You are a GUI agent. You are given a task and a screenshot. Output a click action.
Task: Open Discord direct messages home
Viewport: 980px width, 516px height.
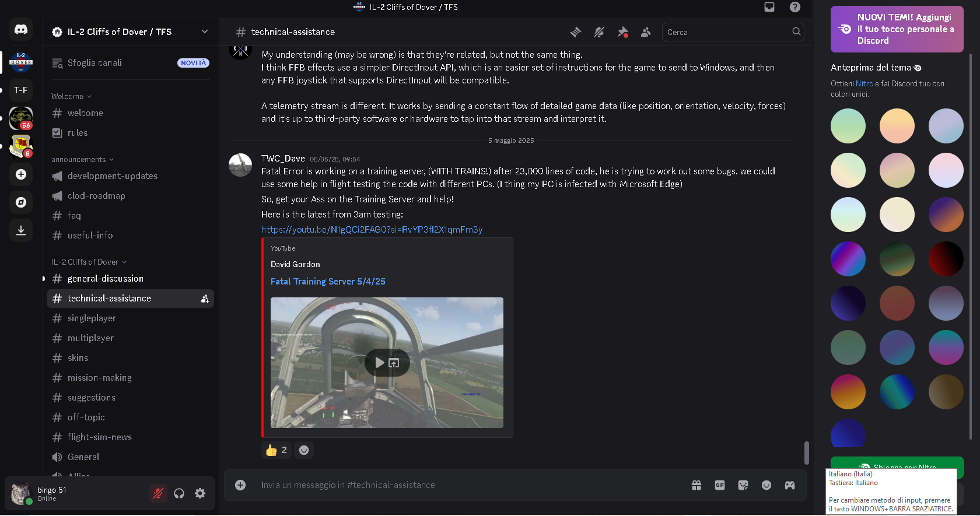coord(21,29)
